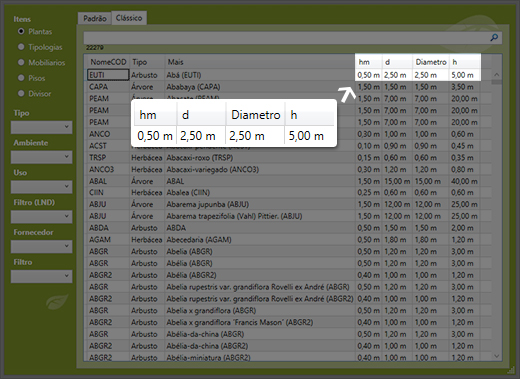520x379 pixels.
Task: Expand the Filtro (LND) dropdown
Action: (x=42, y=217)
